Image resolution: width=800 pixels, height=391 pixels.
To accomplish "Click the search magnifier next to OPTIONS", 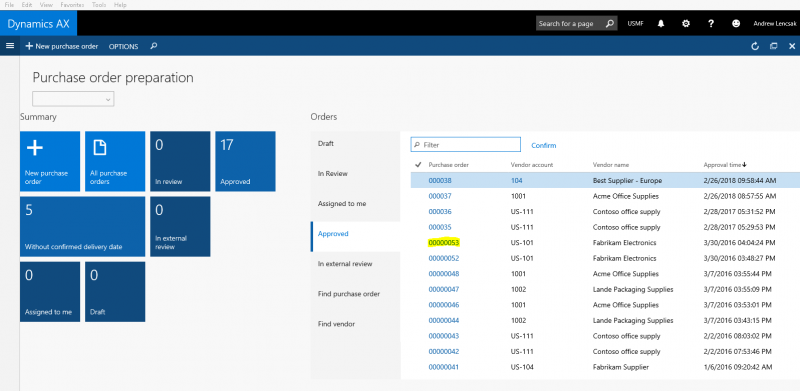I will tap(154, 46).
